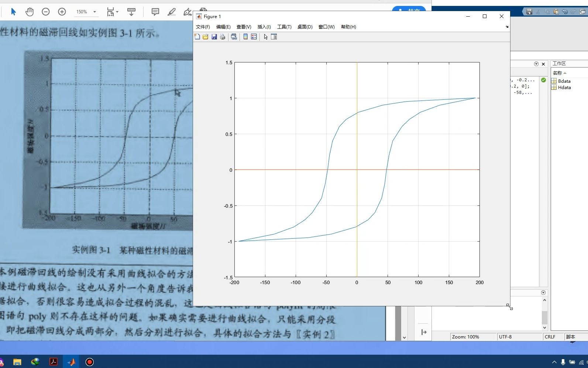Image resolution: width=588 pixels, height=368 pixels.
Task: Open File Explorer from the taskbar
Action: (x=17, y=362)
